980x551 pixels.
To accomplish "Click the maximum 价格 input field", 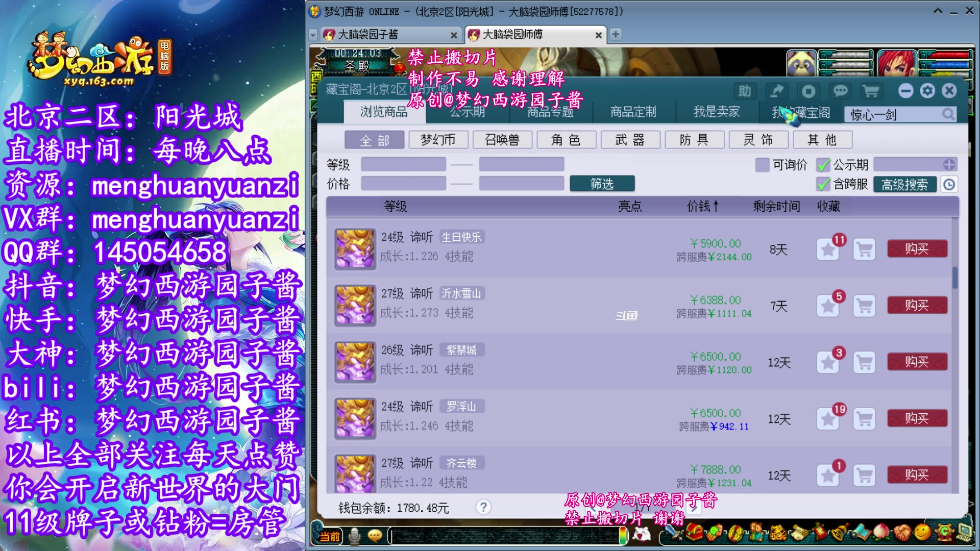I will [522, 184].
